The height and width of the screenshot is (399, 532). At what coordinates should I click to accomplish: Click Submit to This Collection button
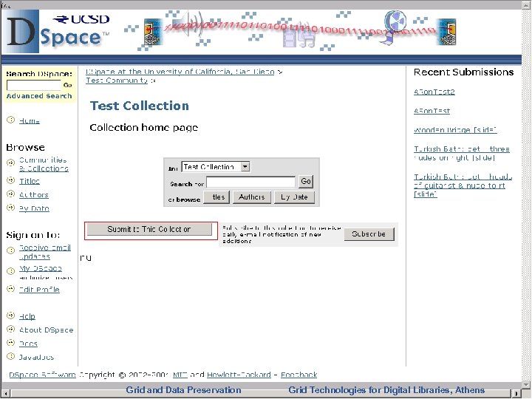(149, 229)
